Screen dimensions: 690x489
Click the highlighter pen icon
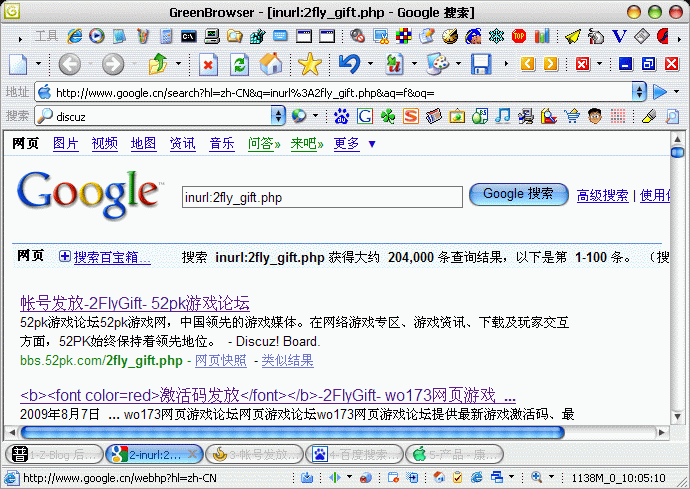click(649, 116)
